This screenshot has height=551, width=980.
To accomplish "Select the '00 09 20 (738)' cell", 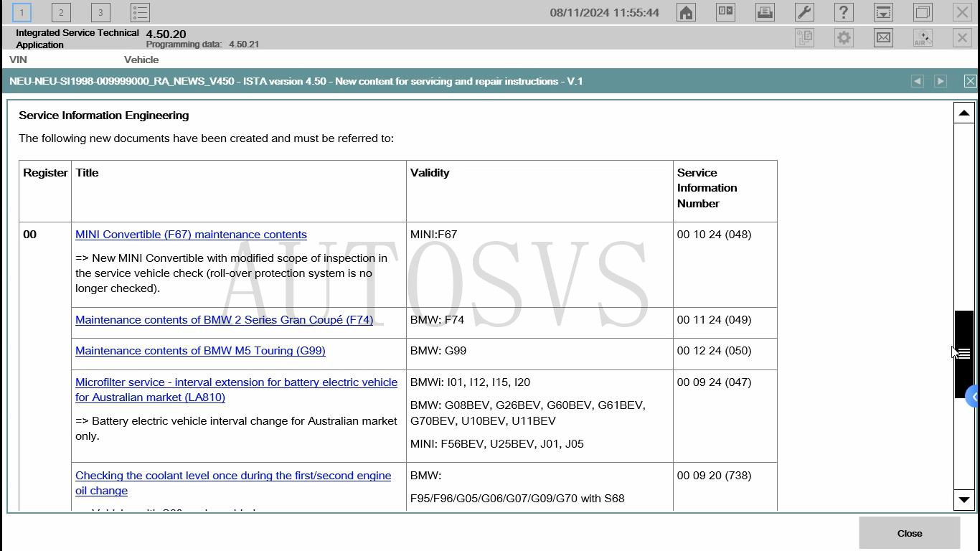I will (x=725, y=486).
